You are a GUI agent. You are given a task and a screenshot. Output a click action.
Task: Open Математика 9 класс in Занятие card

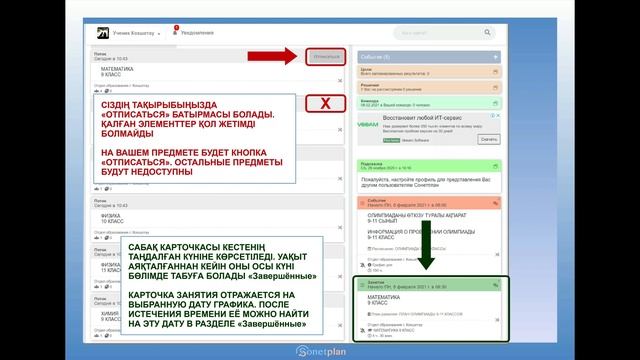(384, 300)
